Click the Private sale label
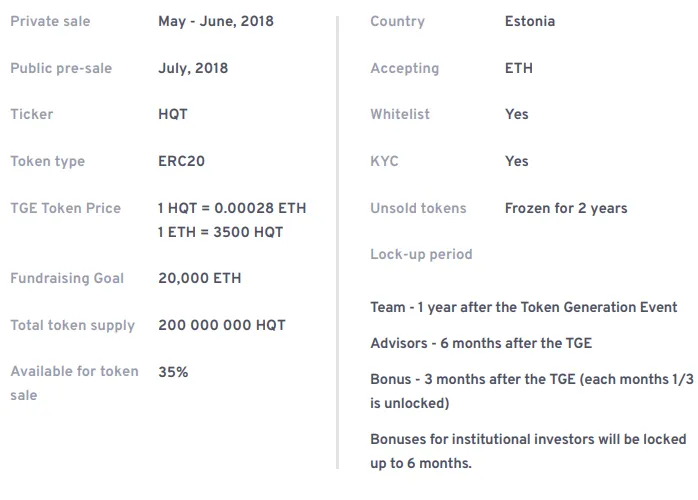The width and height of the screenshot is (698, 500). pyautogui.click(x=50, y=21)
